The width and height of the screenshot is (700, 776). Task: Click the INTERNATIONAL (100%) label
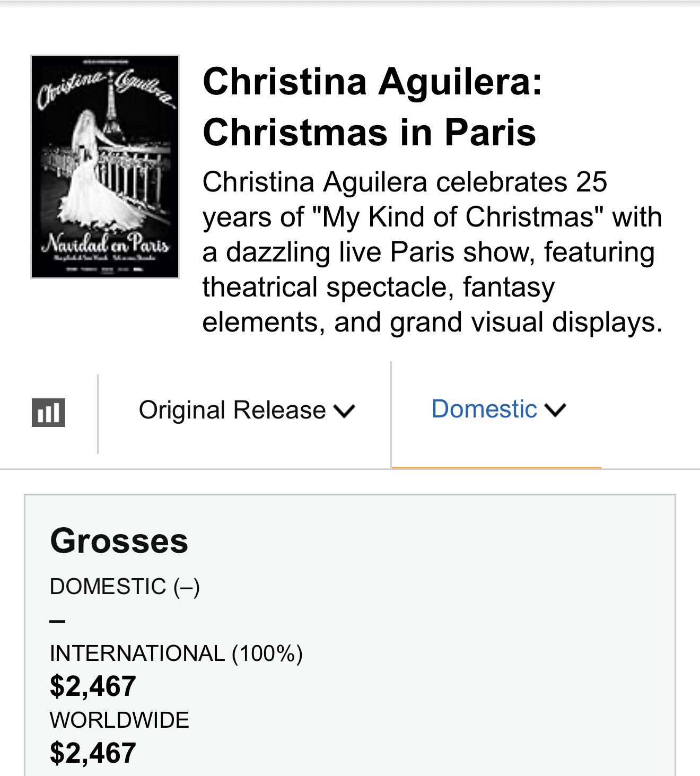(x=176, y=653)
